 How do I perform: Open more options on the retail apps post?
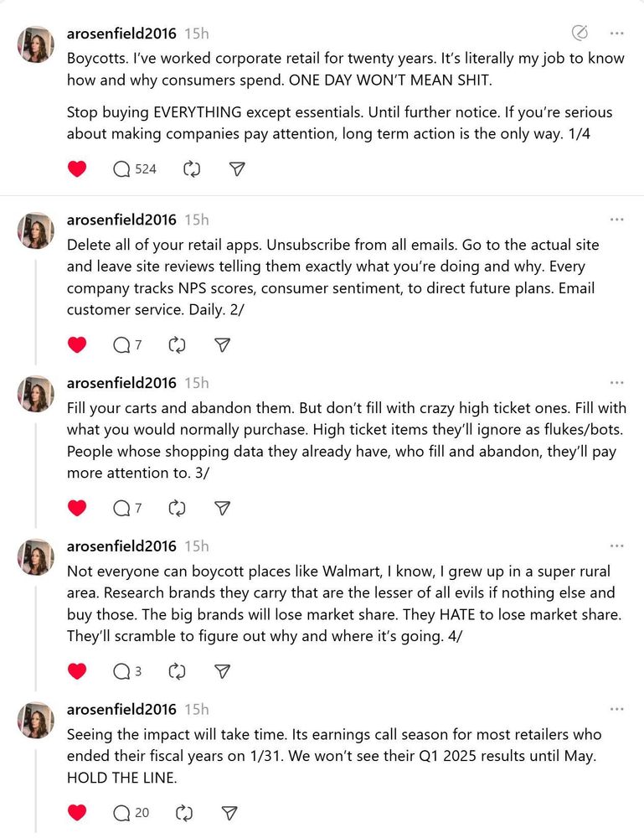tap(617, 220)
